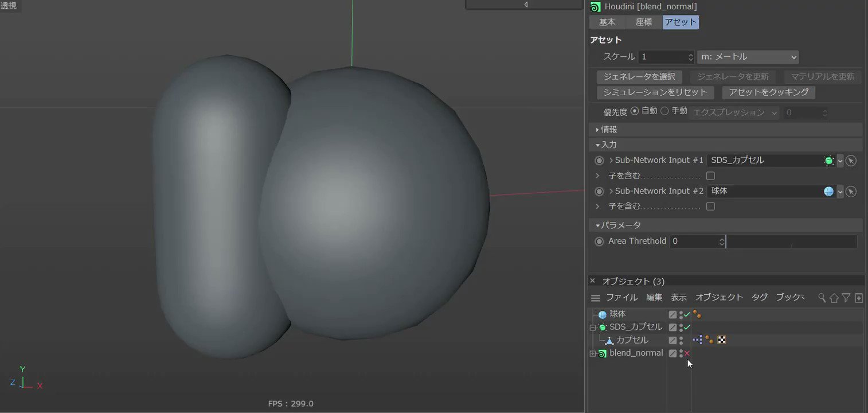The image size is (868, 413).
Task: Open the m: メートル unit dropdown
Action: coord(748,57)
